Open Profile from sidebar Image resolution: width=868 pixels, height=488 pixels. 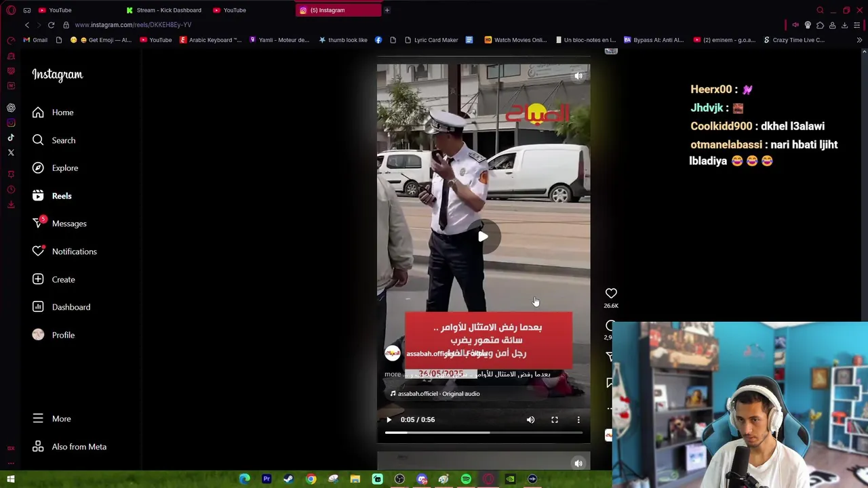(x=54, y=335)
